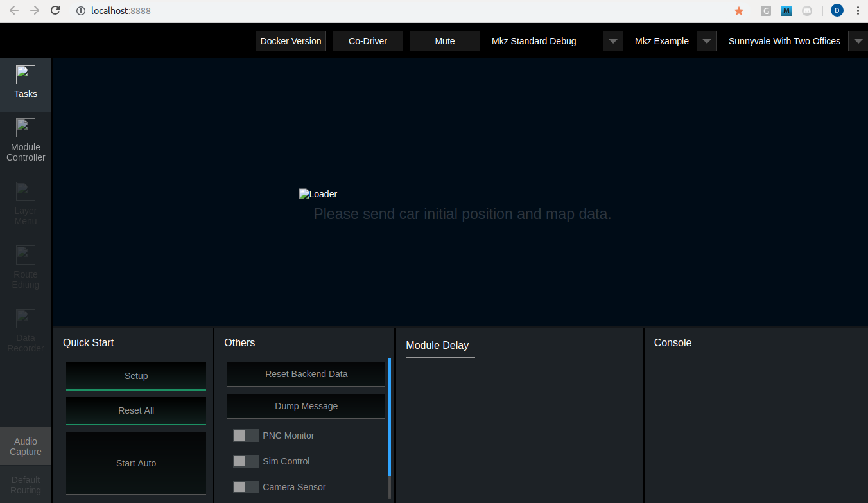
Task: Choose Default Routing in the sidebar
Action: point(26,485)
